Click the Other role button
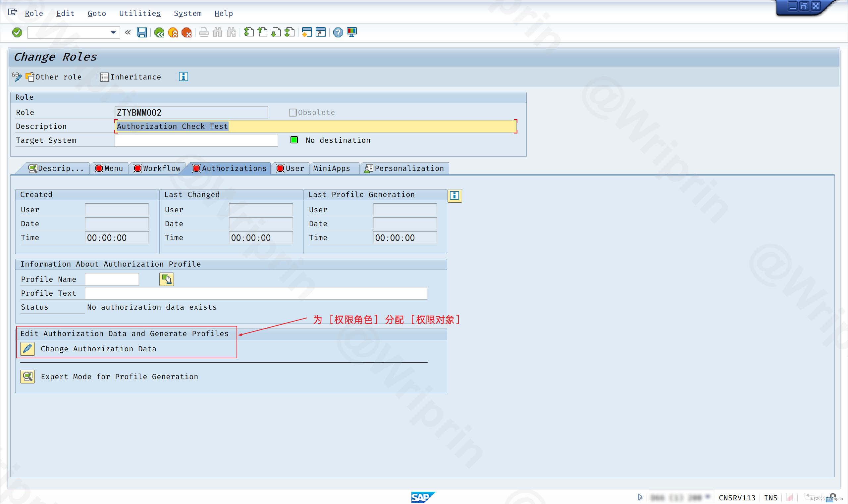 tap(54, 77)
